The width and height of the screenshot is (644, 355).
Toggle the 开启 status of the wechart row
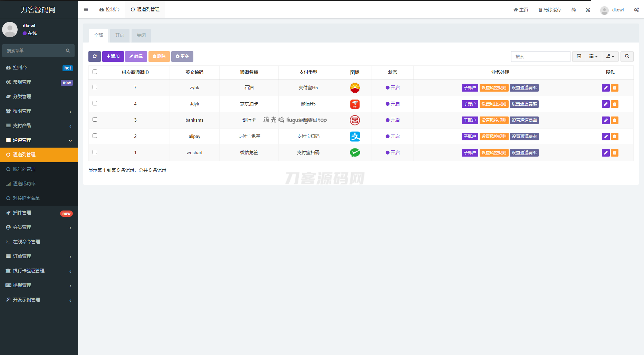tap(393, 153)
